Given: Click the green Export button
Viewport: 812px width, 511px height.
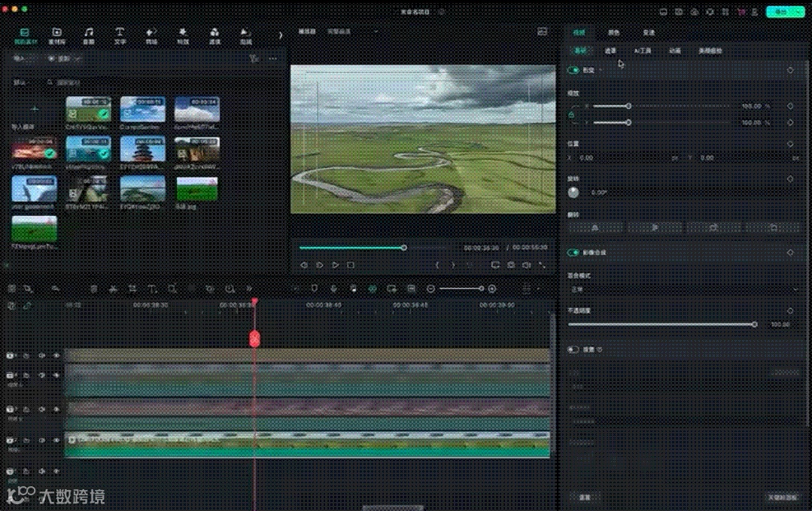Looking at the screenshot, I should tap(785, 12).
